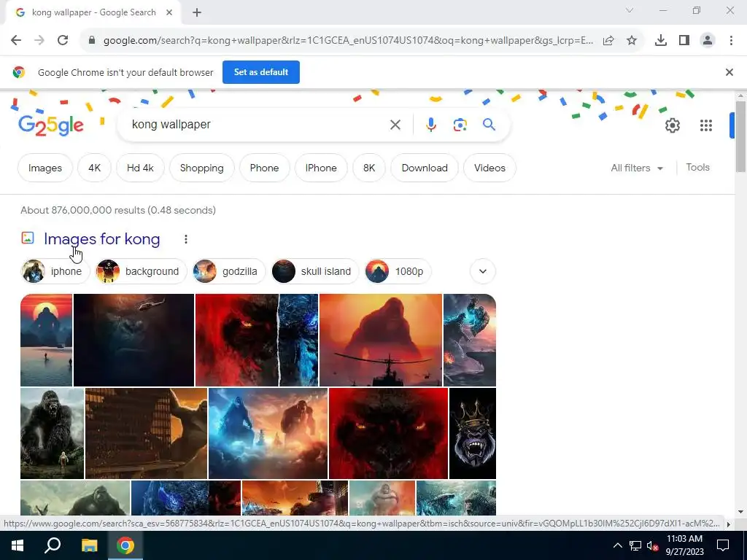Dismiss the default browser notification bar
The height and width of the screenshot is (560, 747).
click(x=729, y=72)
